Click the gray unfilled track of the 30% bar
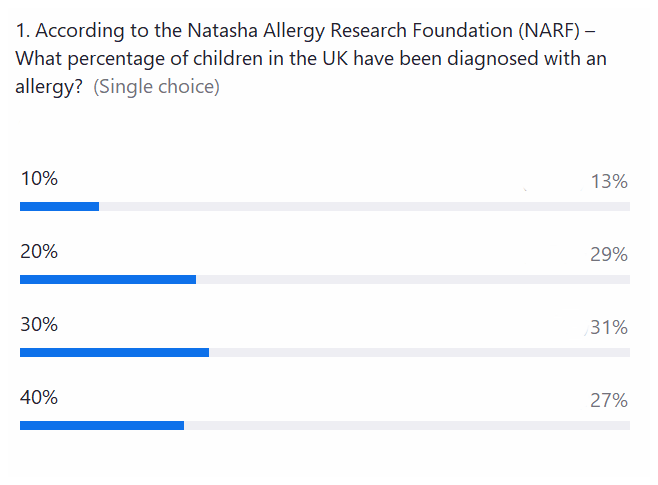The width and height of the screenshot is (658, 485). tap(419, 352)
